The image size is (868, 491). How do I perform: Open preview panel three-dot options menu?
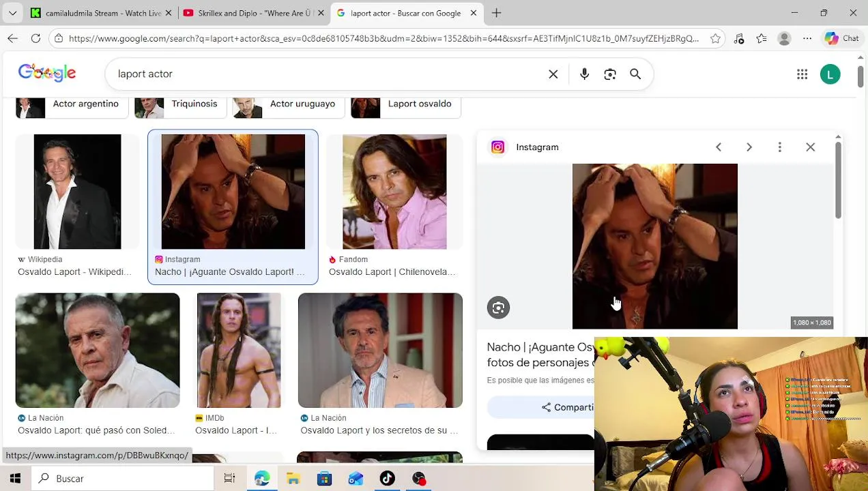coord(780,147)
